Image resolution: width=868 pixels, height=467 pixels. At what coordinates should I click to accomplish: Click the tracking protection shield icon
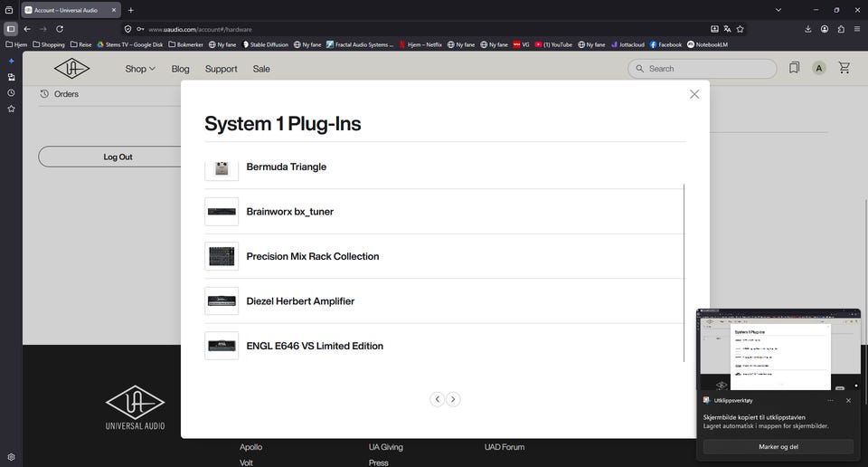tap(127, 29)
